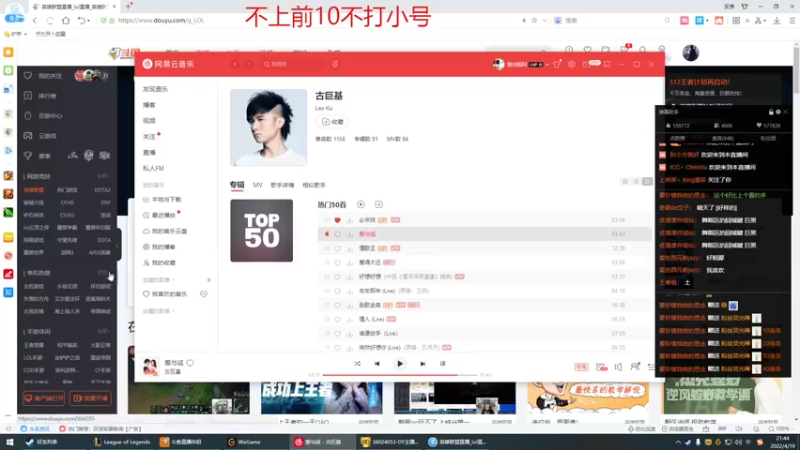
Task: Go back in NetEase Cloud Music
Action: coord(235,64)
